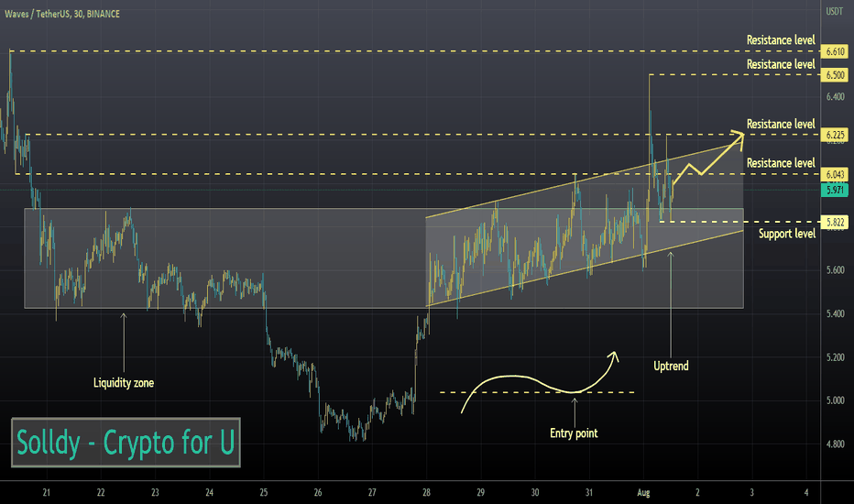854x504 pixels.
Task: Select the green 5.971 current price tag
Action: [x=835, y=191]
